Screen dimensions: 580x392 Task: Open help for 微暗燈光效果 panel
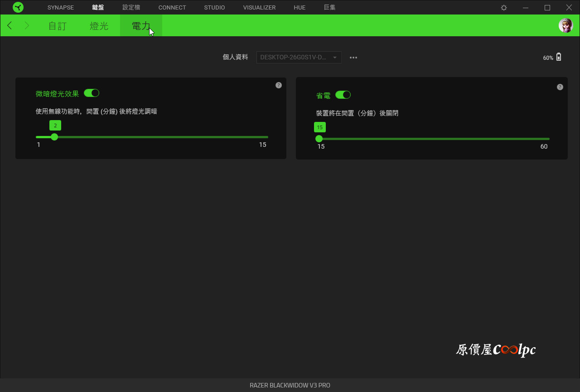279,85
